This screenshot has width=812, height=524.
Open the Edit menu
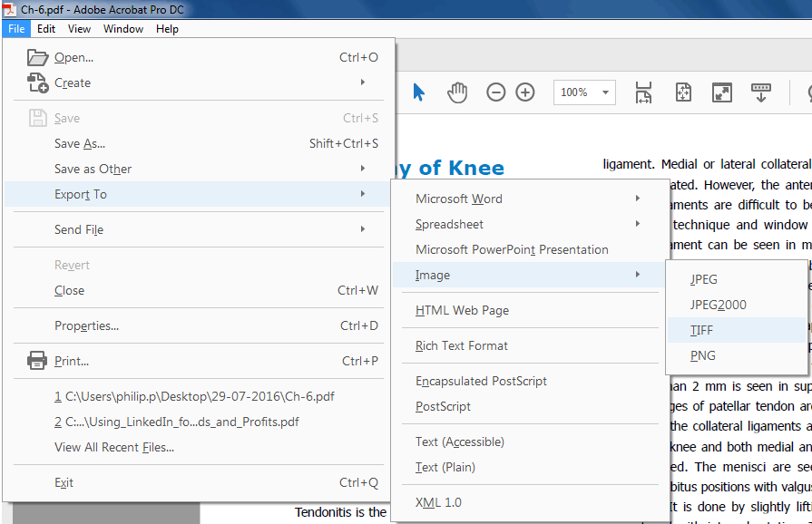[x=46, y=29]
